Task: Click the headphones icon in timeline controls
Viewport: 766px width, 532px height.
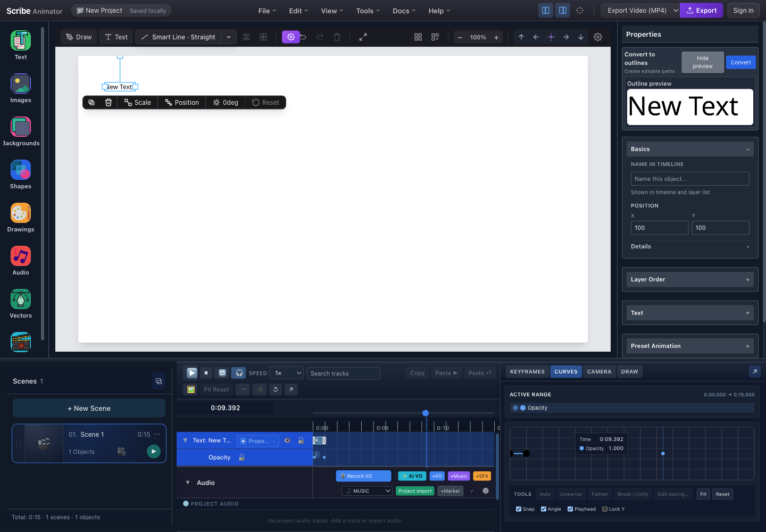Action: pyautogui.click(x=239, y=373)
